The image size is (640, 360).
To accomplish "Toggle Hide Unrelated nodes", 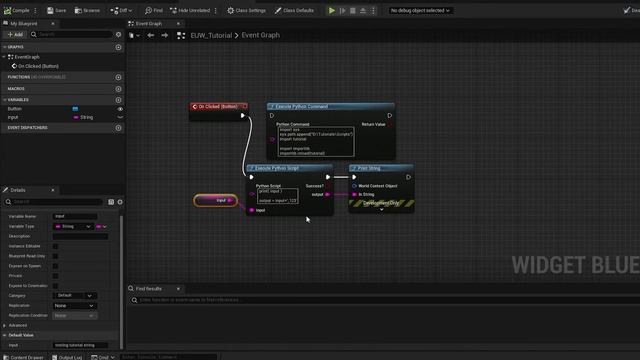I will pyautogui.click(x=190, y=10).
